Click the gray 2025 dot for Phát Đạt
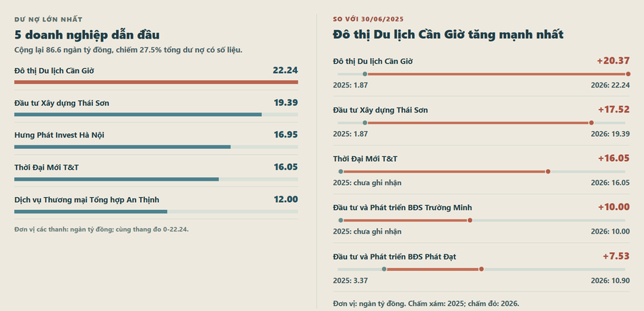Viewport: 644px width, 311px height. 384,269
